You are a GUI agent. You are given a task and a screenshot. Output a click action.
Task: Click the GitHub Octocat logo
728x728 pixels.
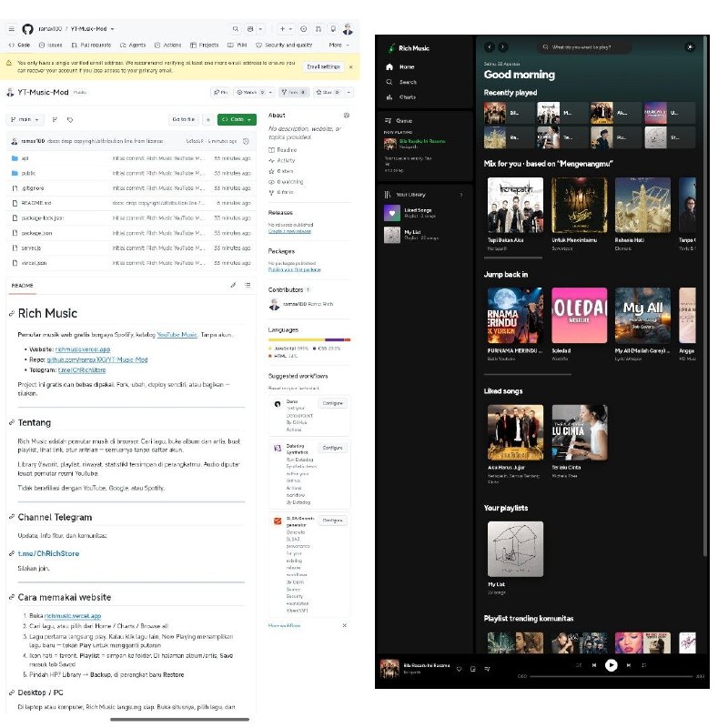click(x=28, y=29)
